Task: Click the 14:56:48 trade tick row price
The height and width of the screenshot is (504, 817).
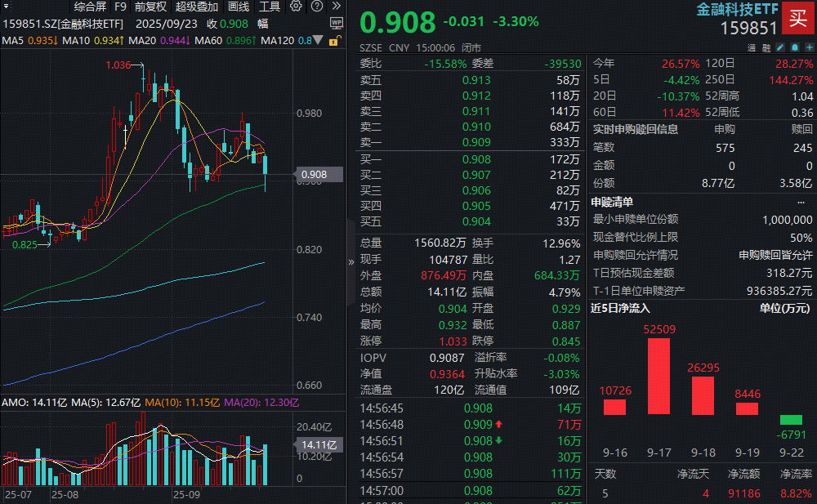Action: [478, 425]
